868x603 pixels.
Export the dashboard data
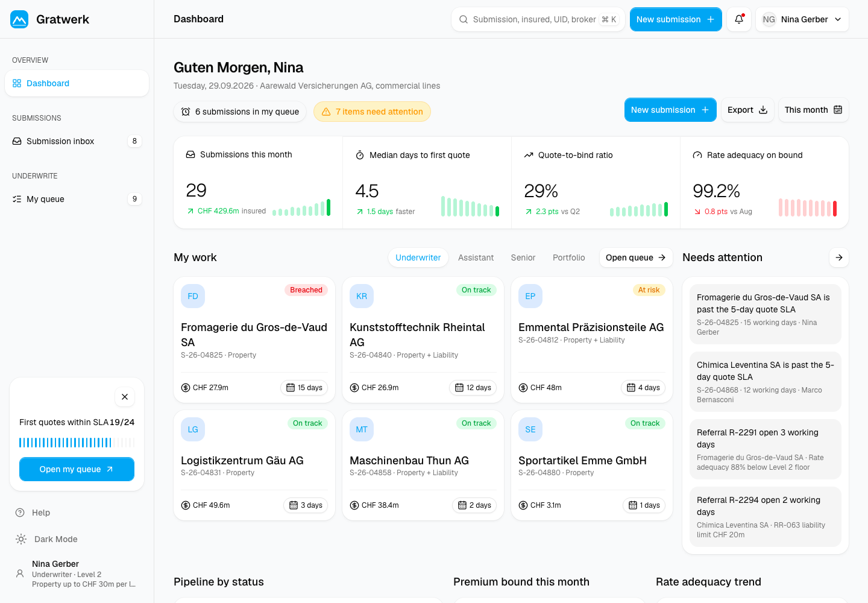(747, 110)
